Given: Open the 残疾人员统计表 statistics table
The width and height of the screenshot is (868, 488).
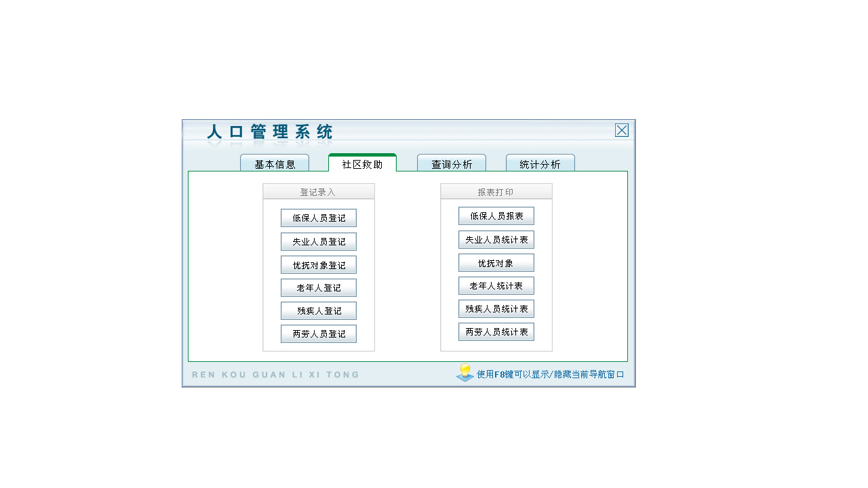Looking at the screenshot, I should click(496, 308).
